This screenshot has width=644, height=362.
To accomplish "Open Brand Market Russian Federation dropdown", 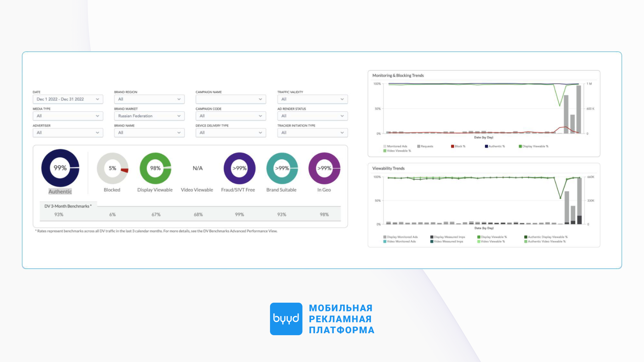I will point(149,116).
